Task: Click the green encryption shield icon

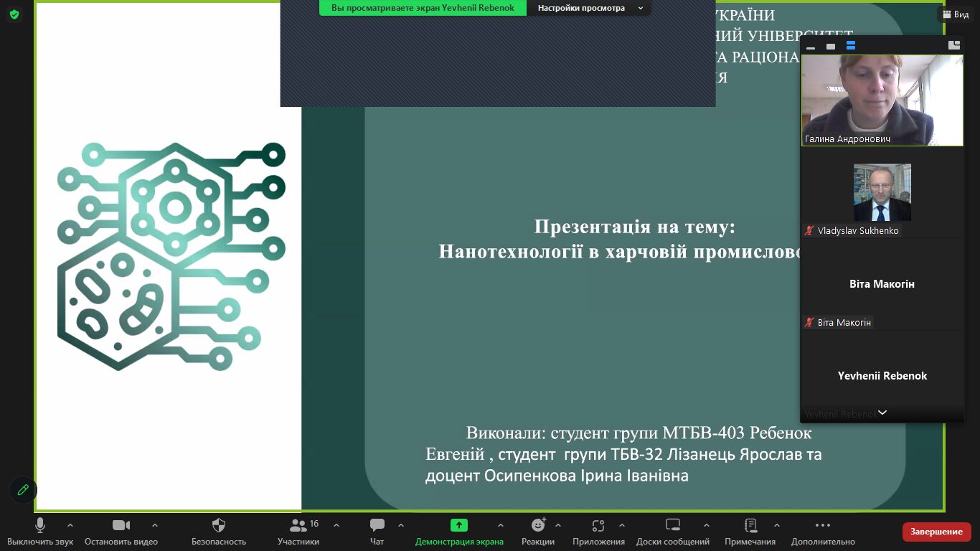Action: (14, 14)
